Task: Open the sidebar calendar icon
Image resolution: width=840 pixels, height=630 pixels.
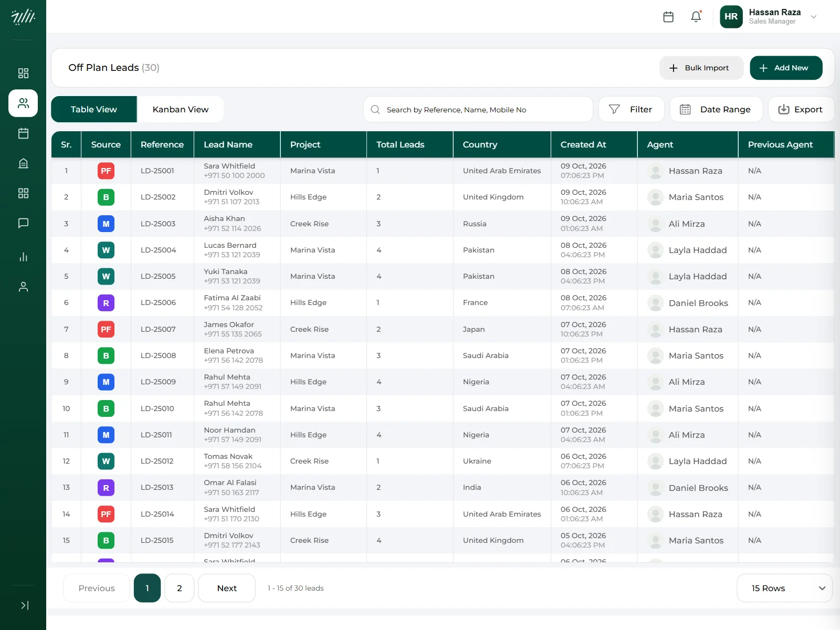Action: (23, 133)
